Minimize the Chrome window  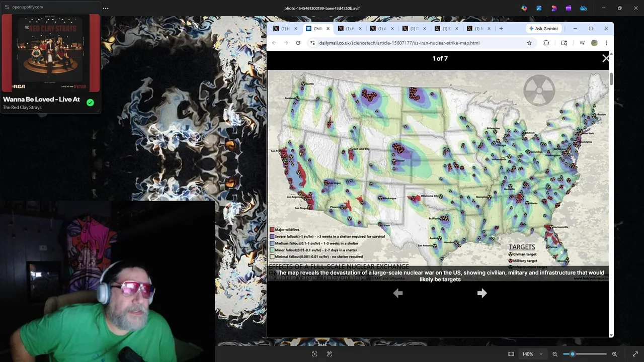[575, 29]
